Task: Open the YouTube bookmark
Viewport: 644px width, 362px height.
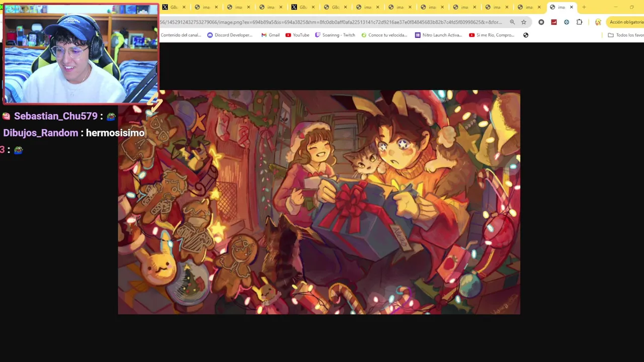Action: click(297, 35)
